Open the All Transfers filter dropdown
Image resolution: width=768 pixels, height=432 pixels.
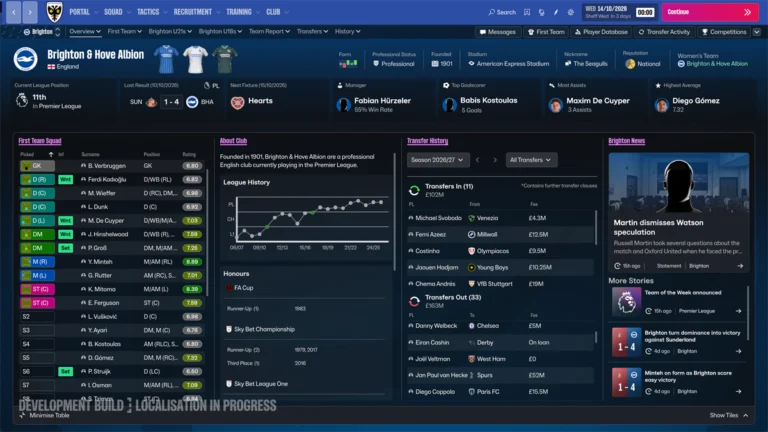pos(531,160)
